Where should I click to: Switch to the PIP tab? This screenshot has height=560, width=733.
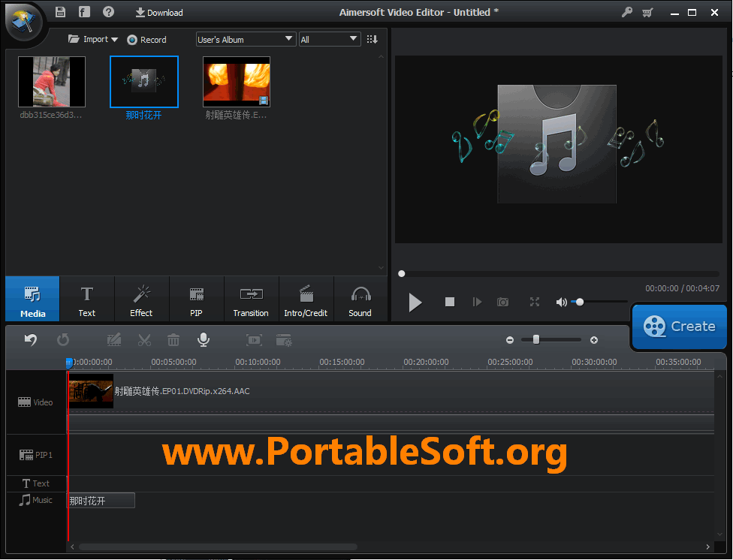click(x=196, y=299)
